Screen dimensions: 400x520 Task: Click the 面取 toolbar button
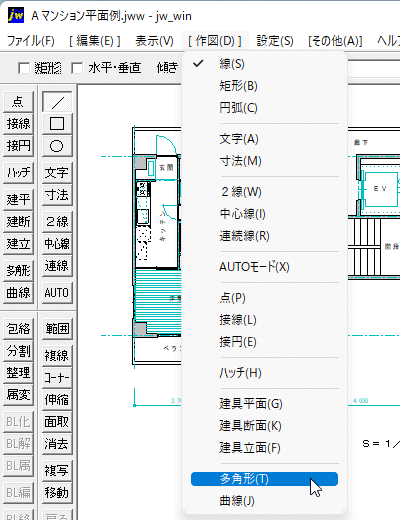coord(57,422)
